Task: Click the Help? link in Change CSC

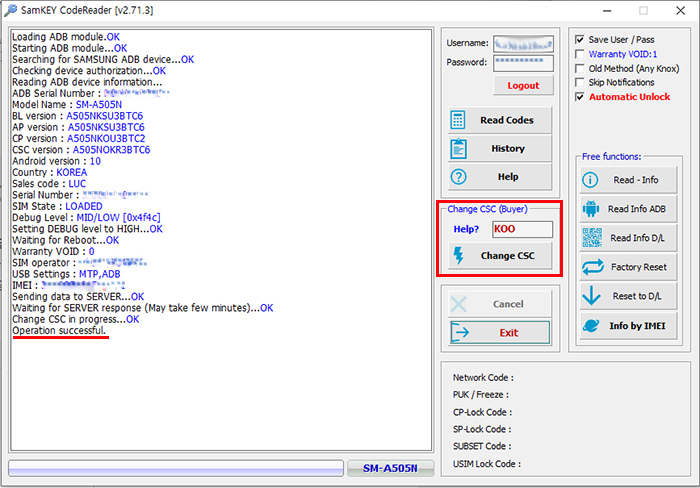Action: (466, 229)
